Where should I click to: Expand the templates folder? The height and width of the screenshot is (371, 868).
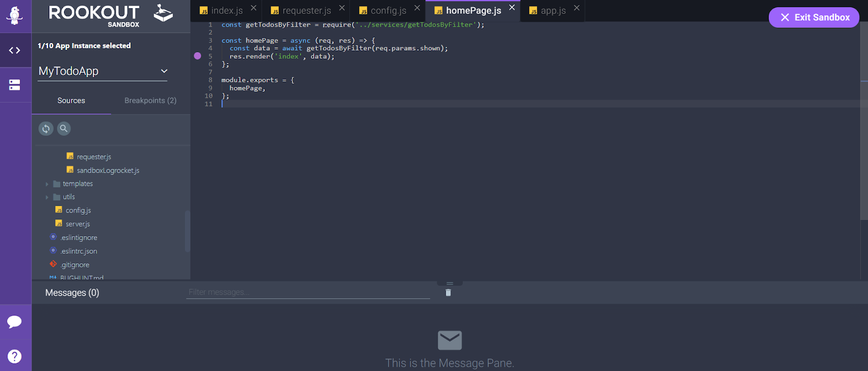tap(47, 184)
